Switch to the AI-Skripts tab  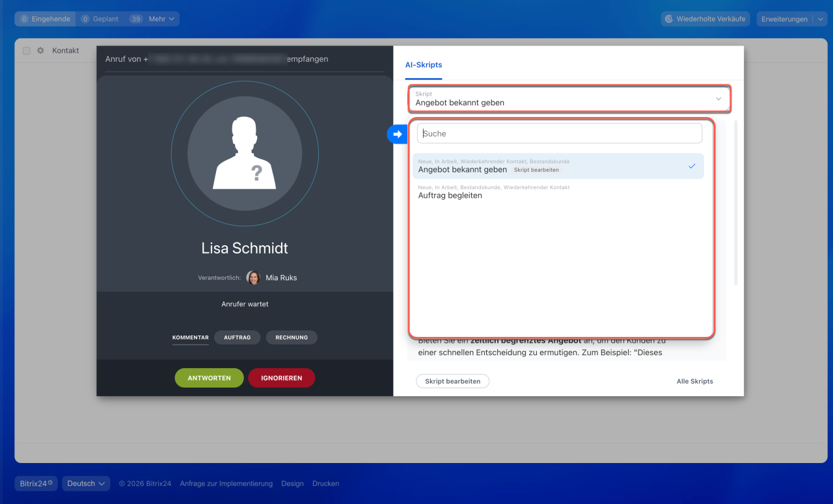(x=424, y=65)
